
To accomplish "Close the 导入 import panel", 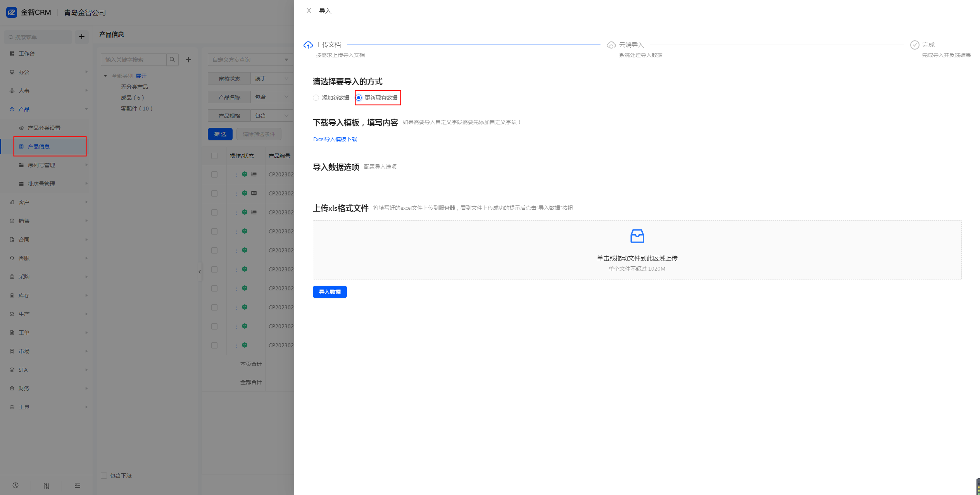I will pyautogui.click(x=309, y=11).
